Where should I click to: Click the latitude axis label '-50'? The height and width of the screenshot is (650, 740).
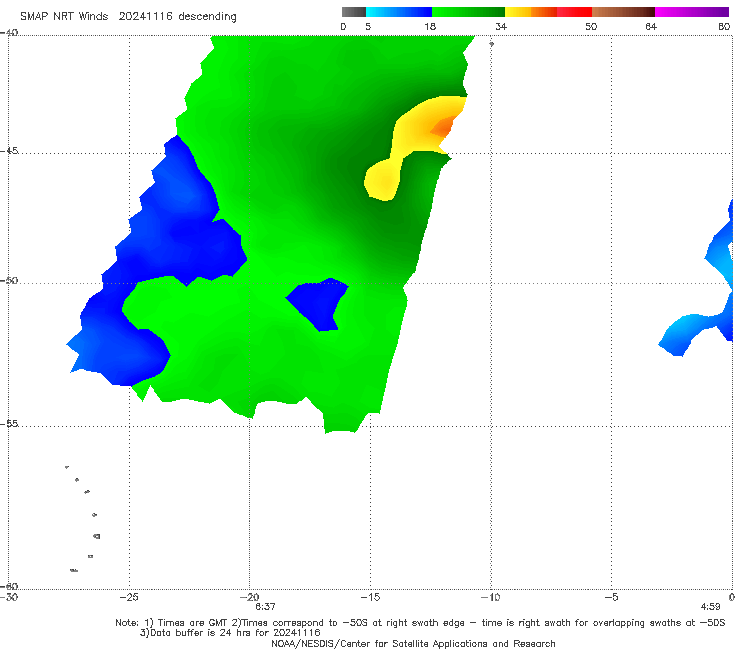coord(9,280)
